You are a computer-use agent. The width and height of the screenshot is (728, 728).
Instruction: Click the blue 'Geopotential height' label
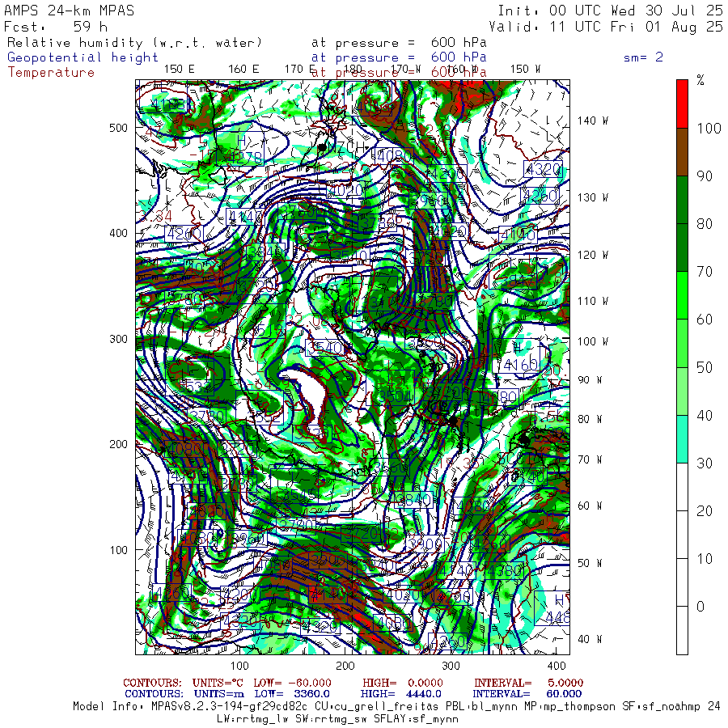click(83, 57)
